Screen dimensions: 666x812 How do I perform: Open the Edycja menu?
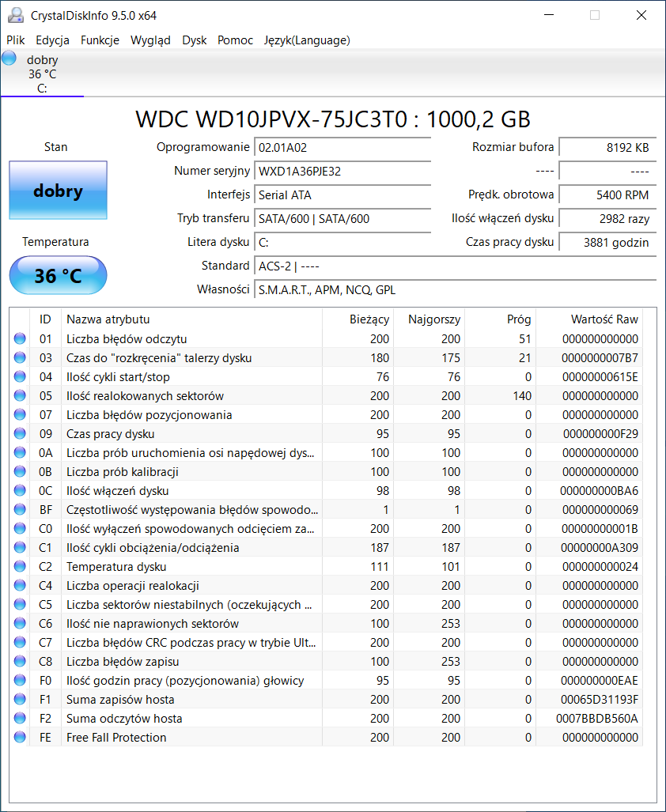[52, 40]
